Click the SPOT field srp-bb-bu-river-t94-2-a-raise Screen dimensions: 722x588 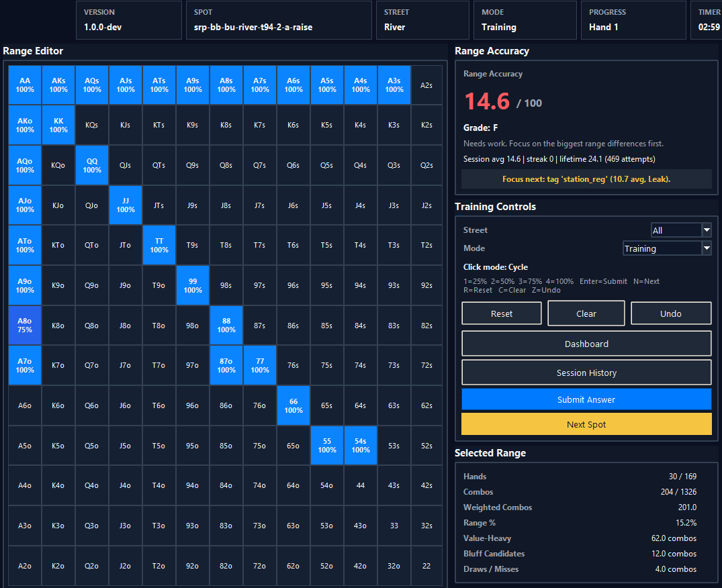click(x=279, y=19)
